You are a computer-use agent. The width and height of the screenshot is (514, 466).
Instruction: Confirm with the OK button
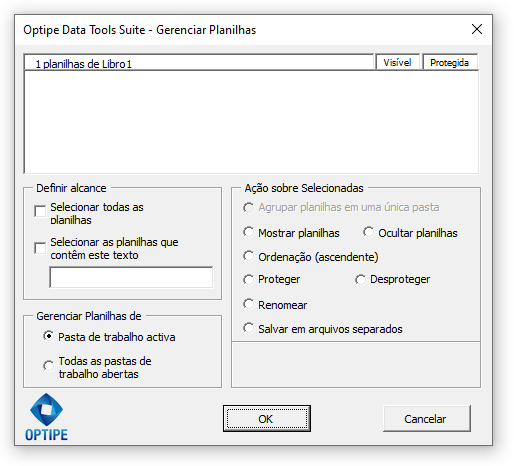[x=267, y=418]
